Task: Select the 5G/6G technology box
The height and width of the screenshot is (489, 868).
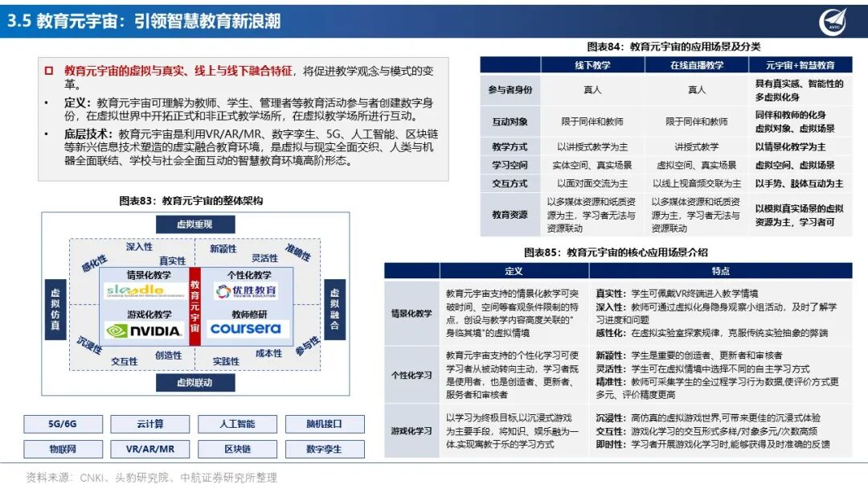Action: 63,424
